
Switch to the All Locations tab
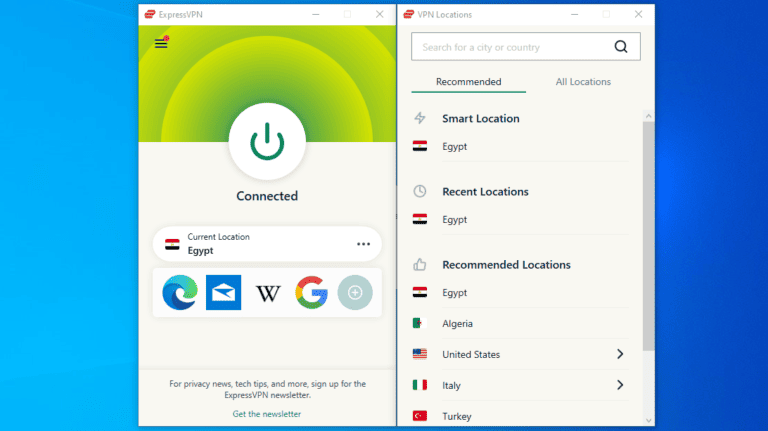click(x=583, y=82)
